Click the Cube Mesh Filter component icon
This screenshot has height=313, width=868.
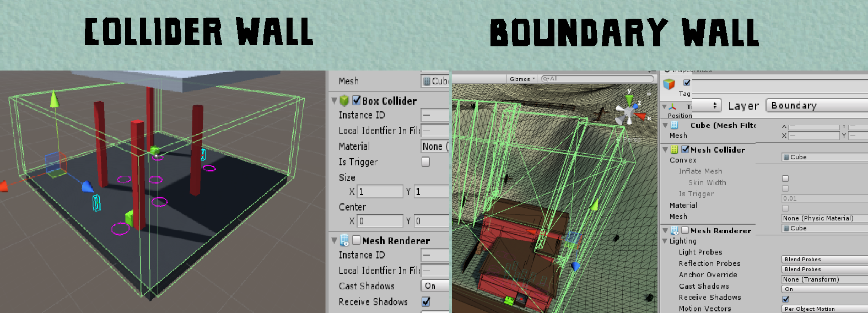674,125
